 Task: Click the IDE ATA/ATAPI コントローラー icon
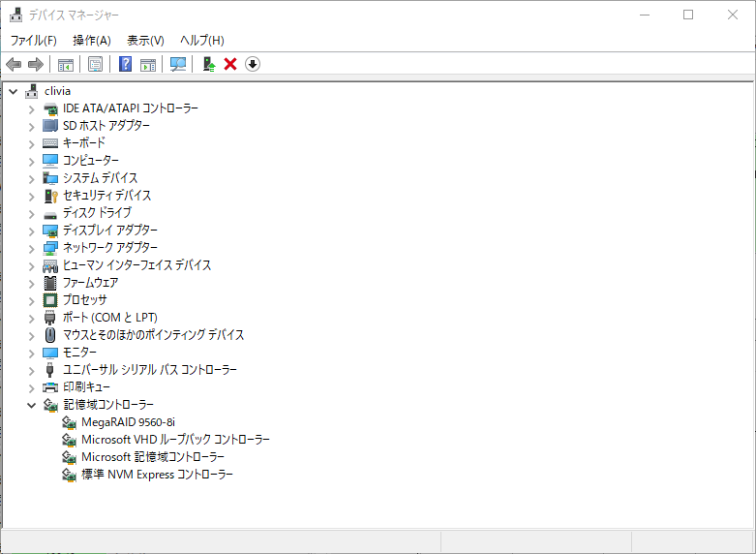tap(50, 108)
